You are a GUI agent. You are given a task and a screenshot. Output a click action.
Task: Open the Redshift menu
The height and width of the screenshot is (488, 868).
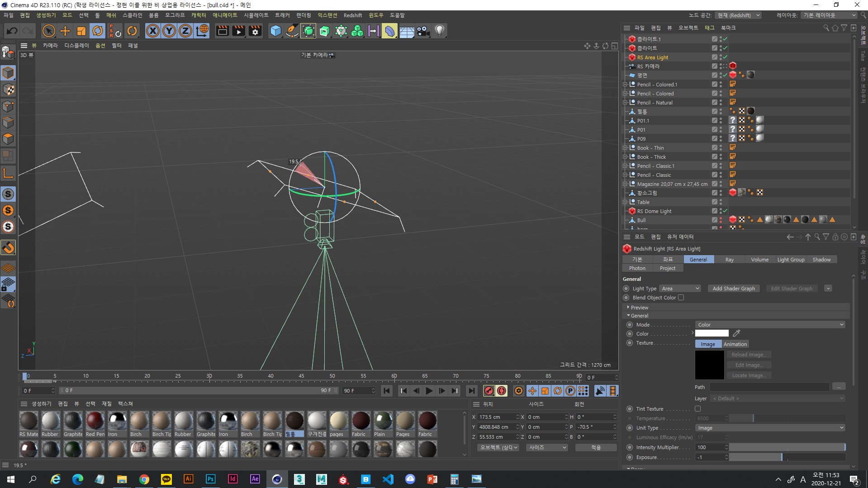point(353,15)
